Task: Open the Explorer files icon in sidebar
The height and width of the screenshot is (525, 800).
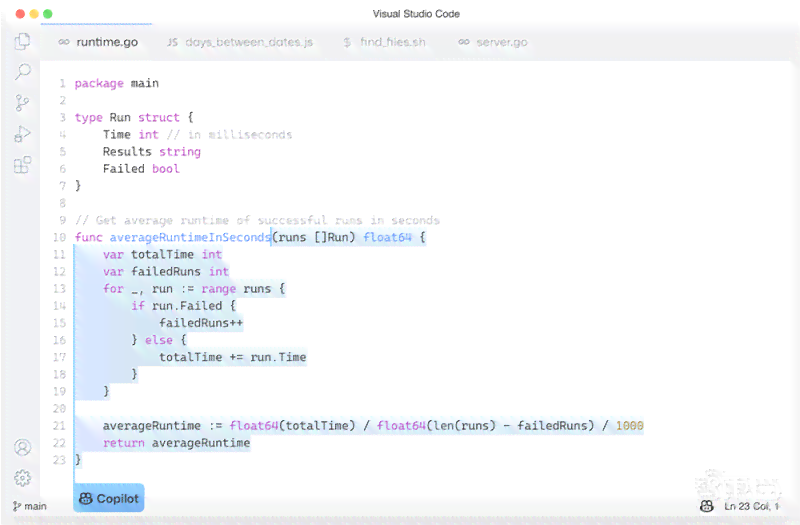Action: (22, 41)
